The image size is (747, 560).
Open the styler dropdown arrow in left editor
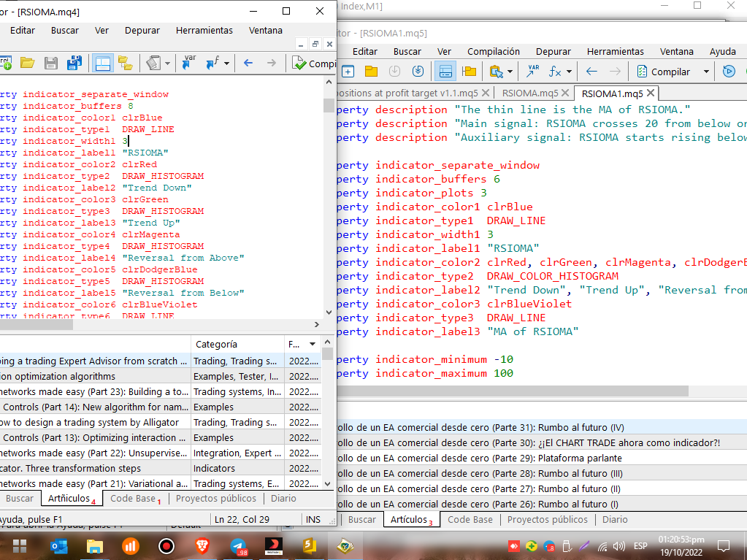click(x=167, y=64)
